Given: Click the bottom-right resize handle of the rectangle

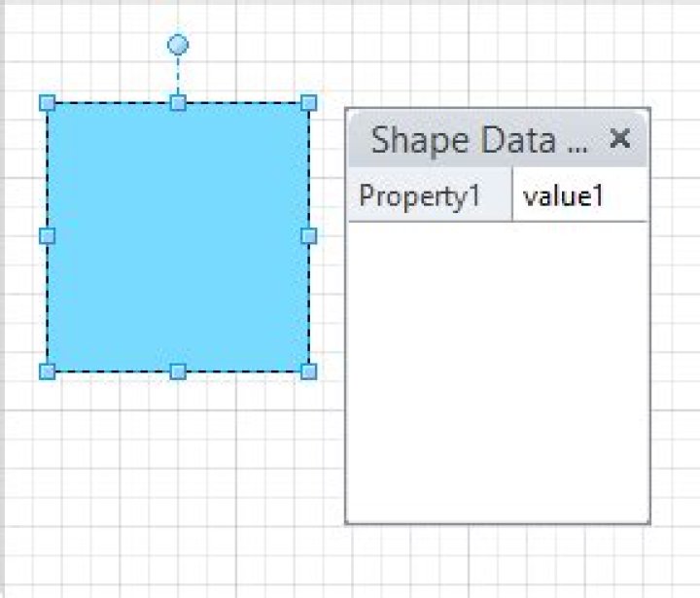Looking at the screenshot, I should click(x=309, y=371).
